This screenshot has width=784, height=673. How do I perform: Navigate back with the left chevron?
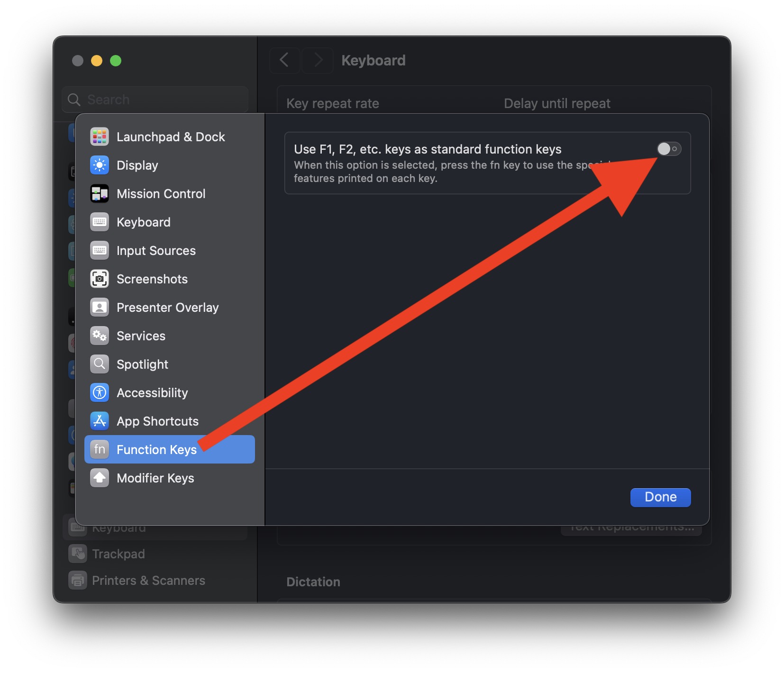pos(284,60)
